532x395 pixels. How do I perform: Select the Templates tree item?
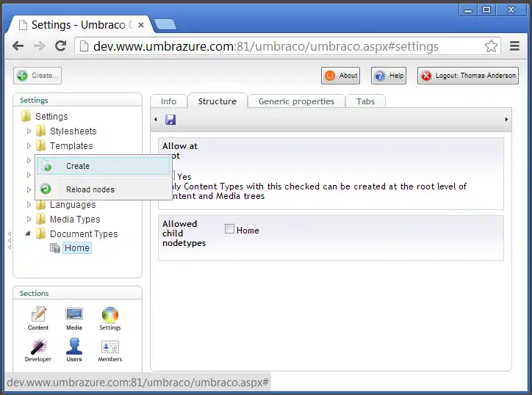[x=71, y=146]
